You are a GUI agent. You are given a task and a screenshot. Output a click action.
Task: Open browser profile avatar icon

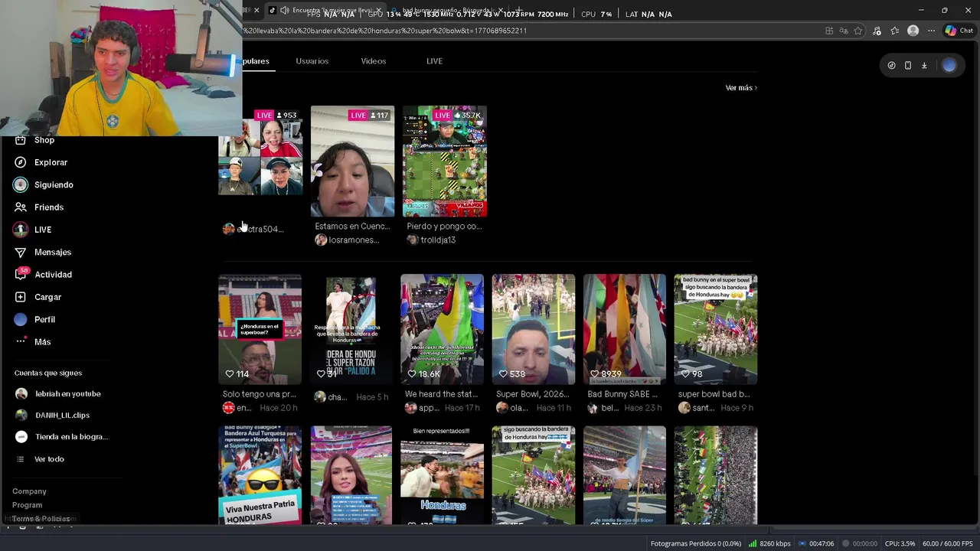coord(913,31)
